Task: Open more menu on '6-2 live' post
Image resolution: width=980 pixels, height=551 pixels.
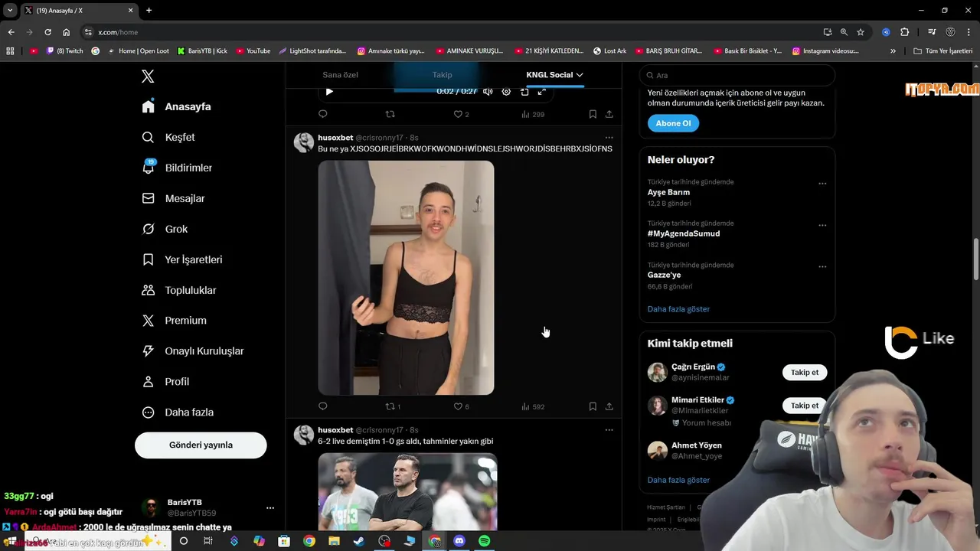Action: tap(609, 430)
